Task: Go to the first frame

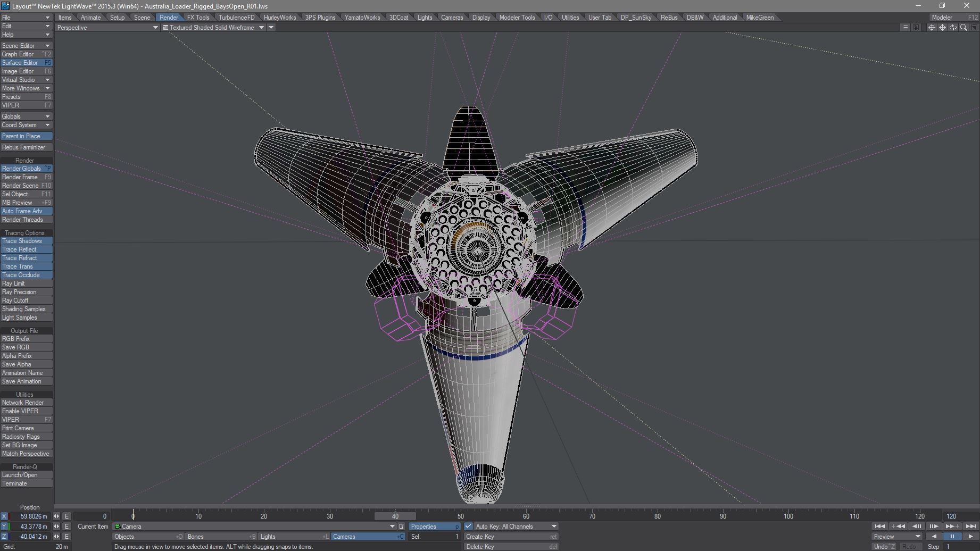Action: click(x=880, y=527)
